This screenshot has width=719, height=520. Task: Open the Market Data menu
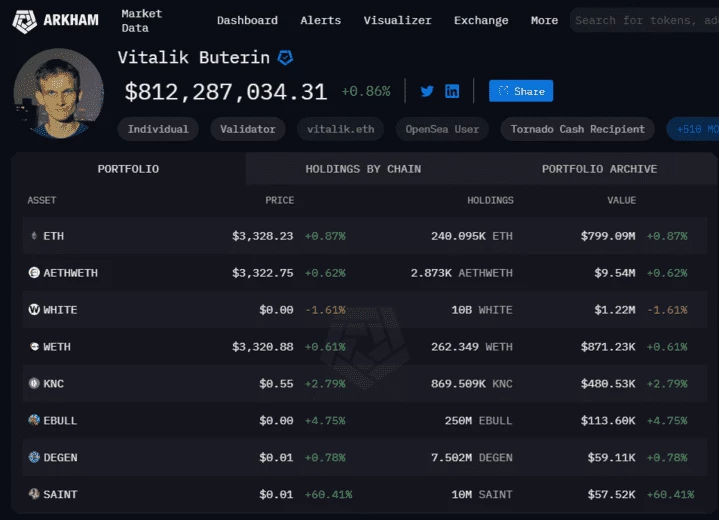(x=142, y=21)
